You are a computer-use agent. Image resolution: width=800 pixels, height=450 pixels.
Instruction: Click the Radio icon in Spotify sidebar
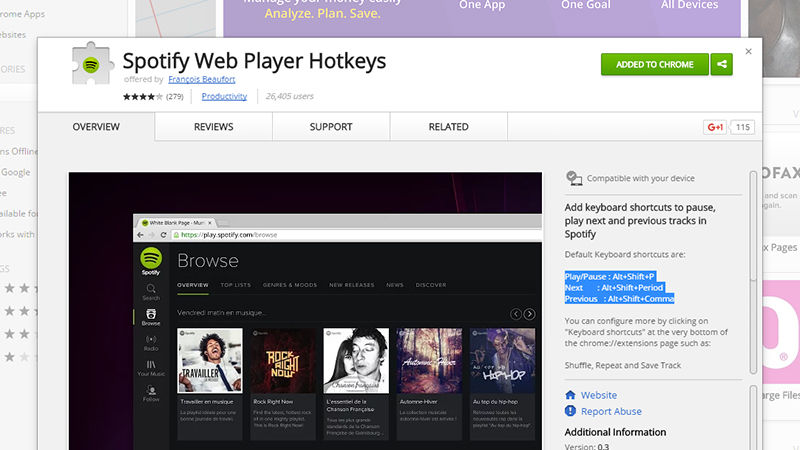click(151, 342)
